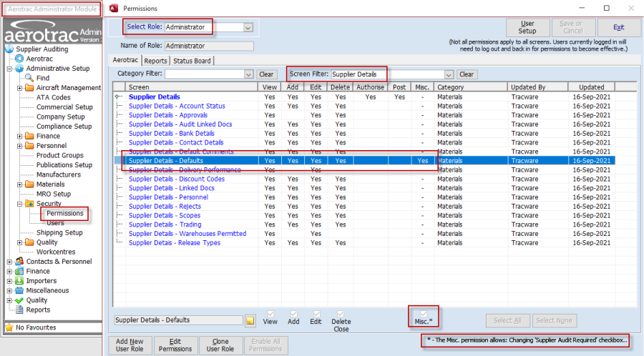Click the Find magnifier icon in tree
Image resolution: width=644 pixels, height=356 pixels.
pyautogui.click(x=29, y=78)
